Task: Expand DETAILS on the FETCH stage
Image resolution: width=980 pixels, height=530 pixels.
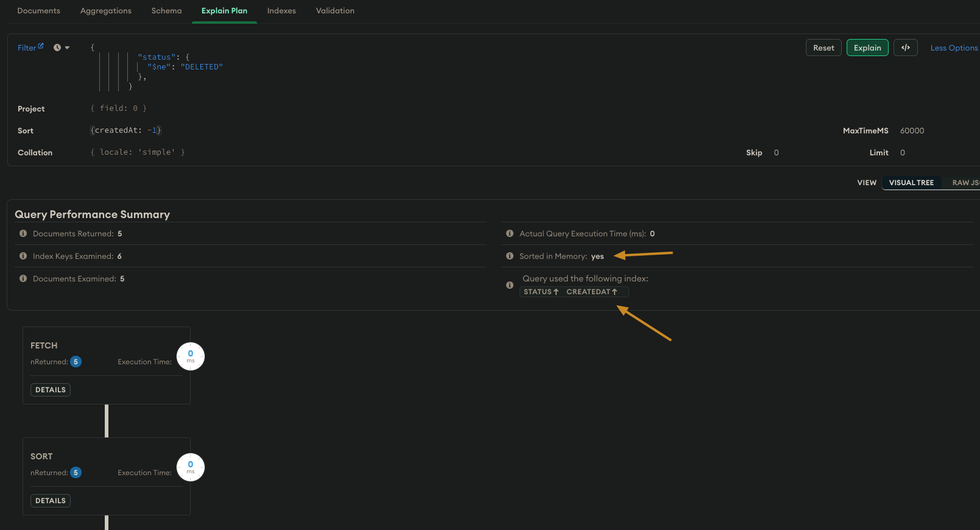Action: click(51, 390)
